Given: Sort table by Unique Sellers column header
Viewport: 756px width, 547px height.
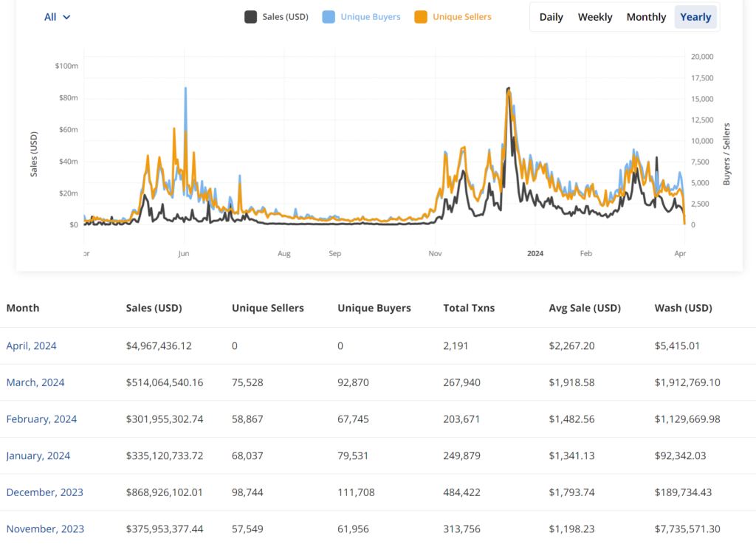Looking at the screenshot, I should 267,308.
